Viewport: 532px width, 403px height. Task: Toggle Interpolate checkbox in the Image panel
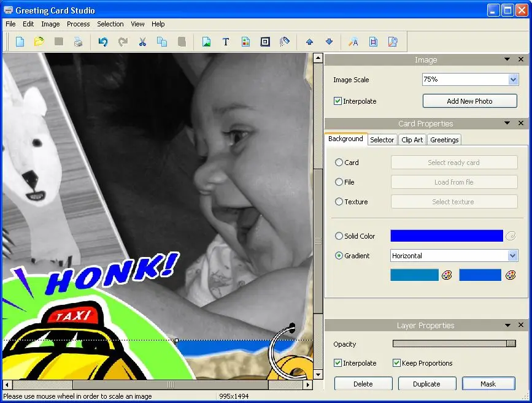(x=337, y=101)
